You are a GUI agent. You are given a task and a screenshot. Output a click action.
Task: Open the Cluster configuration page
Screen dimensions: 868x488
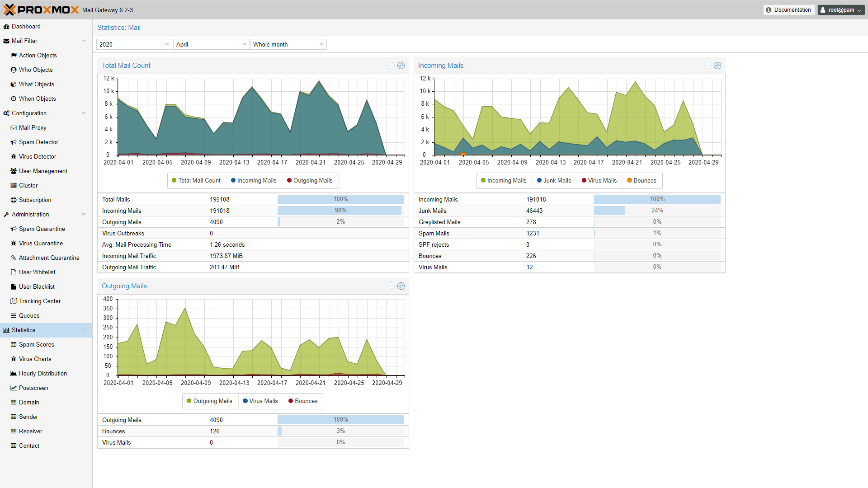28,186
